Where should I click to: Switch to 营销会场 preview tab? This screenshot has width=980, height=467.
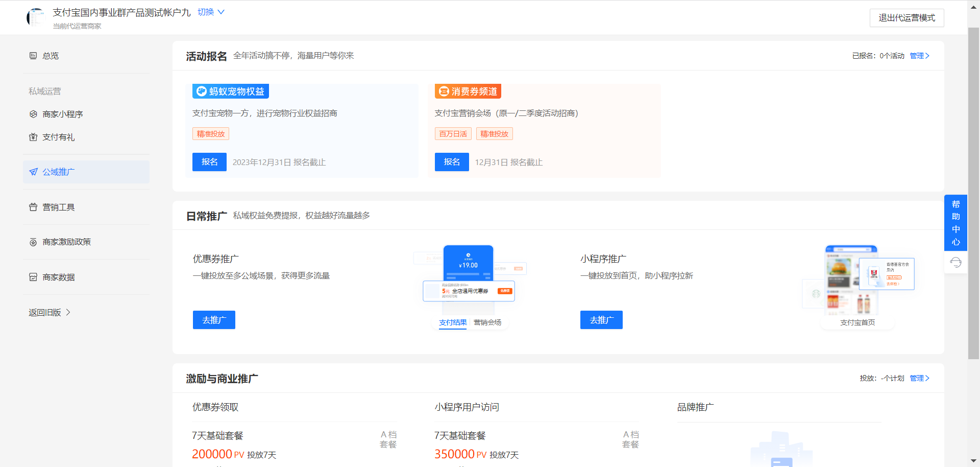(487, 322)
